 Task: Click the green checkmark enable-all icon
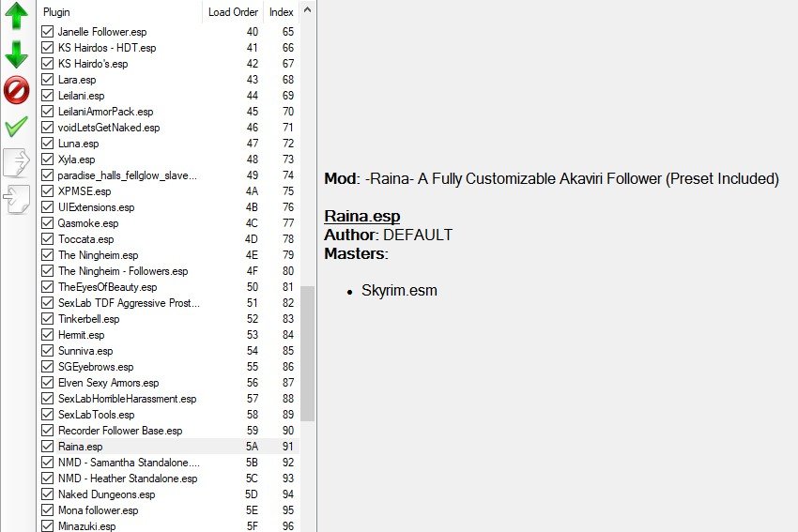(16, 126)
